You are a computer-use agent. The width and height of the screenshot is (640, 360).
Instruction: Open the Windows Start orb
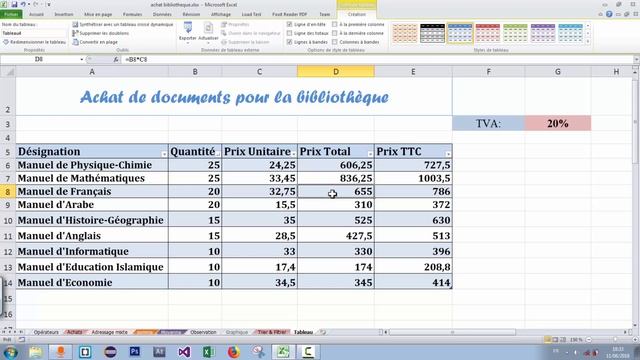[x=10, y=352]
